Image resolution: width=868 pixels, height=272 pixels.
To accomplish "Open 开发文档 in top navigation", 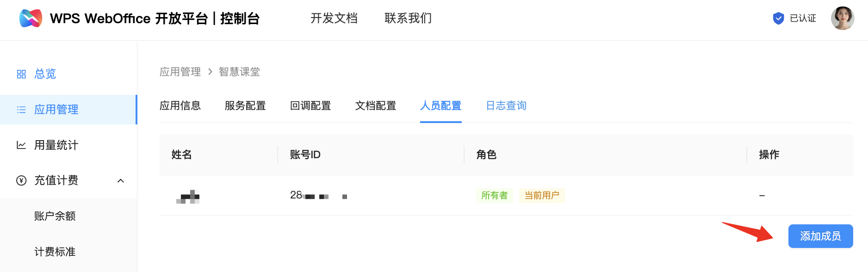I will [x=334, y=19].
